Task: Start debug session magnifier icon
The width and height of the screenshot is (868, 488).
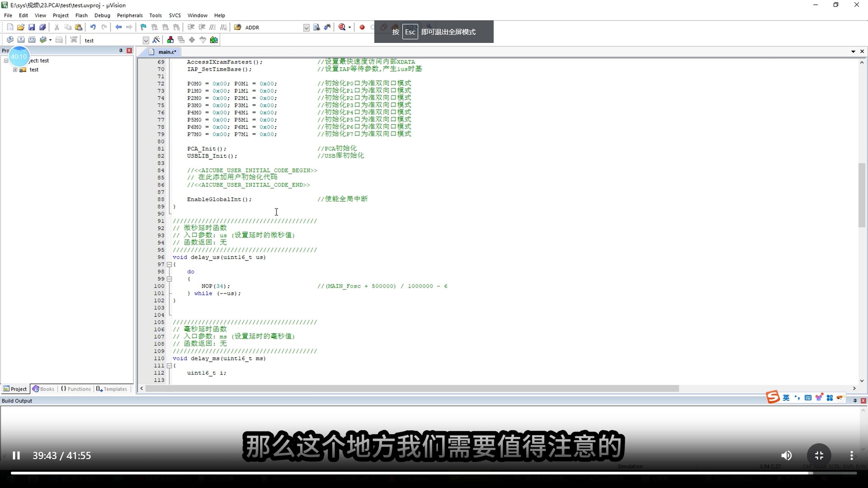Action: coord(342,27)
